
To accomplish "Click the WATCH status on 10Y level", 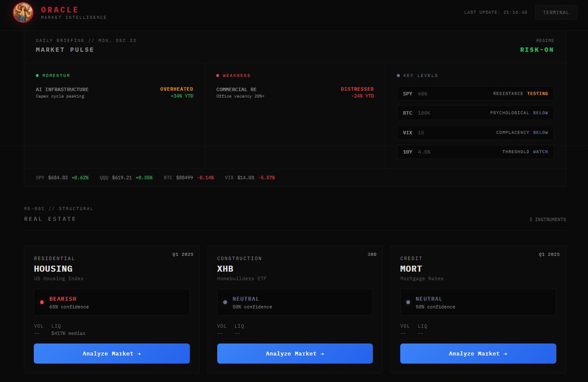I will pyautogui.click(x=540, y=152).
